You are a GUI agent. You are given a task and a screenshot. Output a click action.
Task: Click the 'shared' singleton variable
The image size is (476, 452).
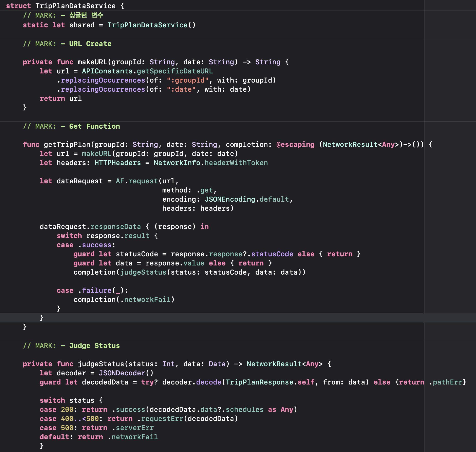82,25
